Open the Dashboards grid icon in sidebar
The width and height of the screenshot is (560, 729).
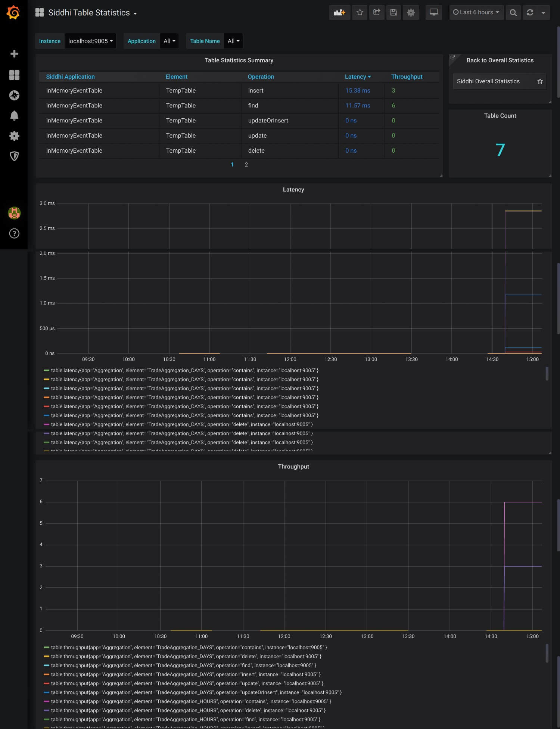click(x=14, y=75)
